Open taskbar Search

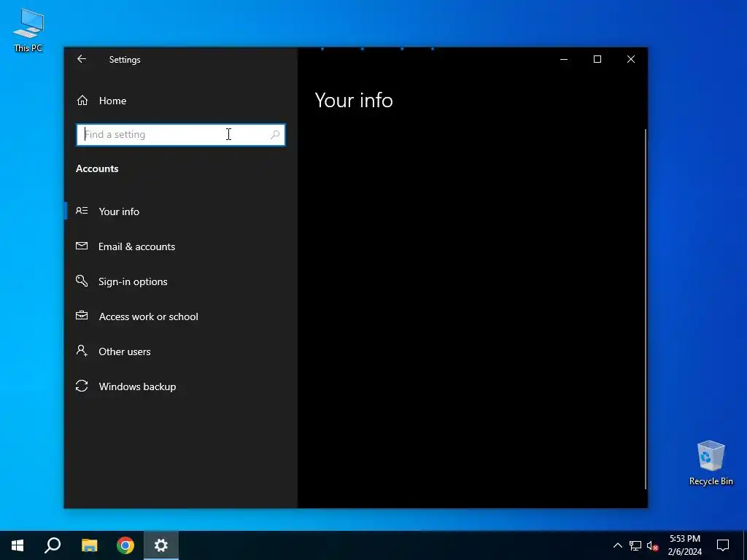click(53, 545)
